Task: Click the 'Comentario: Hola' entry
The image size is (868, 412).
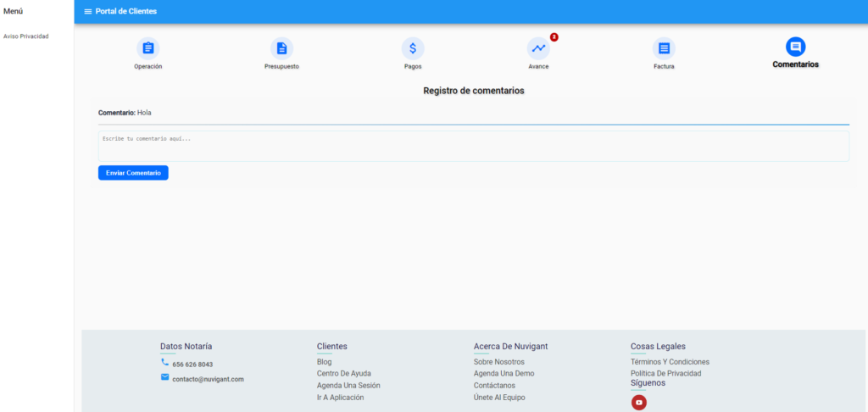Action: (125, 113)
